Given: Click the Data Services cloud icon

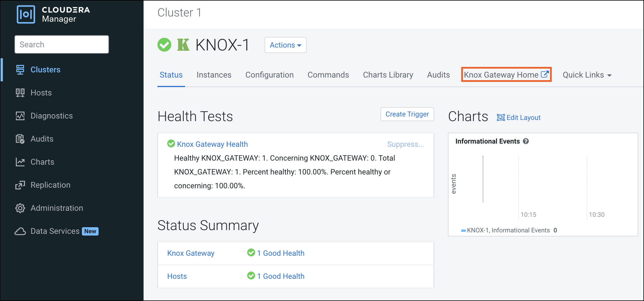Looking at the screenshot, I should pyautogui.click(x=20, y=231).
